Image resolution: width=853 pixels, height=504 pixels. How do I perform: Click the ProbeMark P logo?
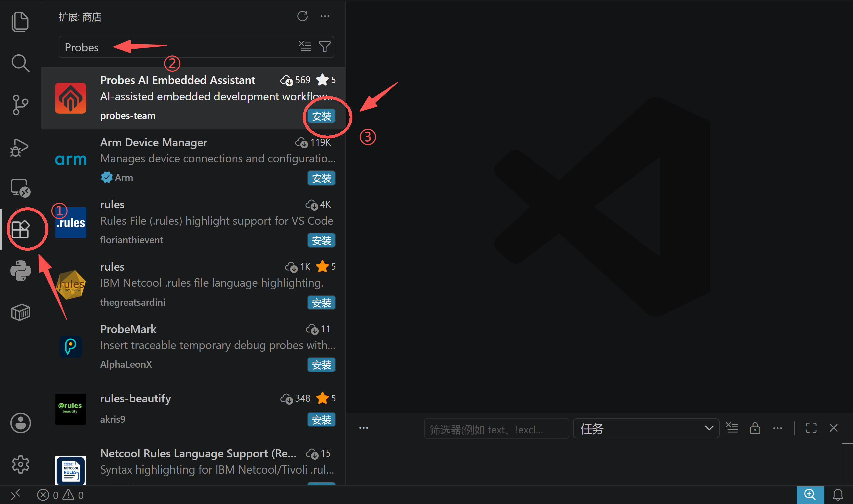71,347
